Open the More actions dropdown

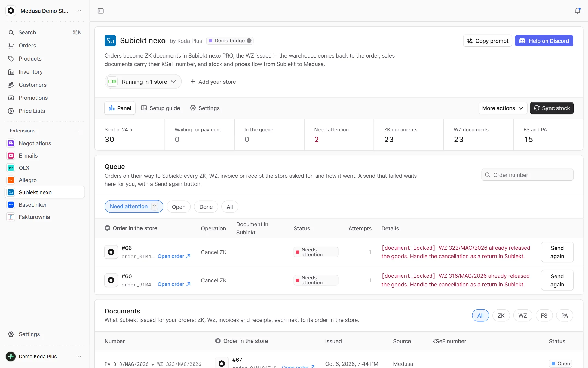(503, 108)
